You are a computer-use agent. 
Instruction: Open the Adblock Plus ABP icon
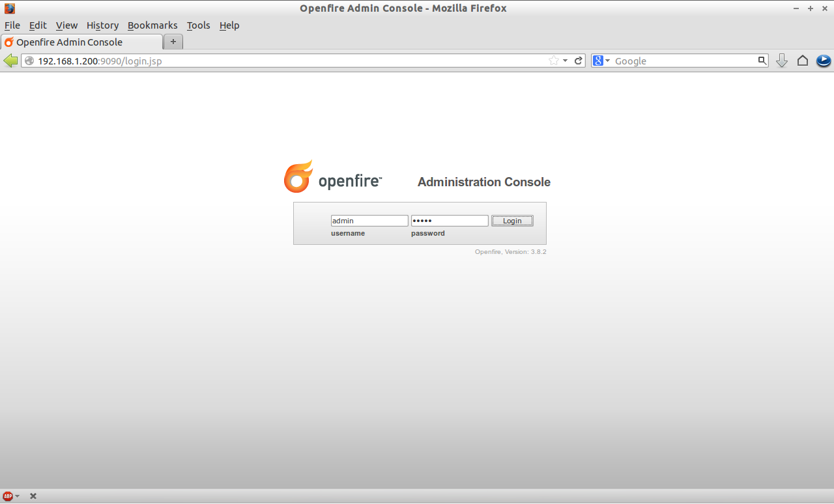(8, 496)
